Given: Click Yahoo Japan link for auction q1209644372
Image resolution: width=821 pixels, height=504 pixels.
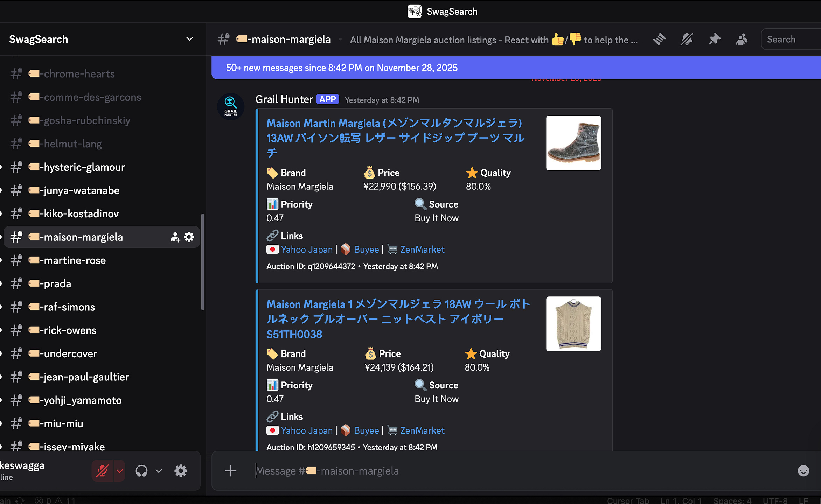Looking at the screenshot, I should tap(307, 249).
